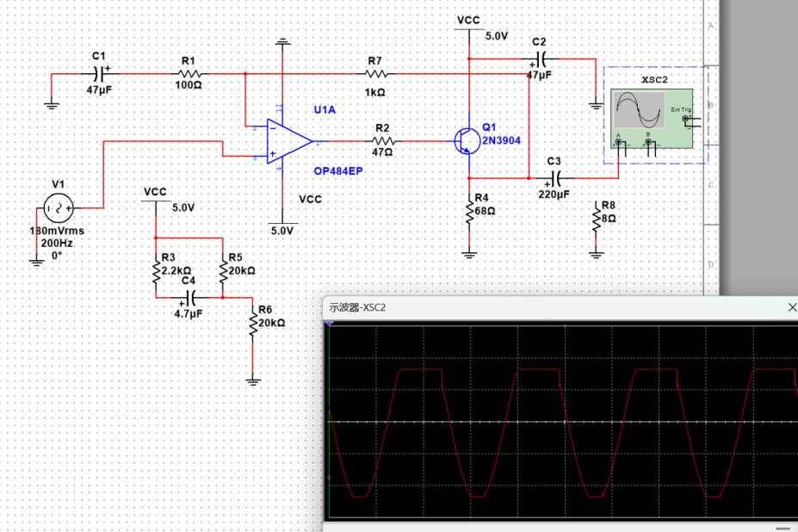Select the R7 1kΩ feedback resistor
Screen dimensions: 798x532
(376, 74)
